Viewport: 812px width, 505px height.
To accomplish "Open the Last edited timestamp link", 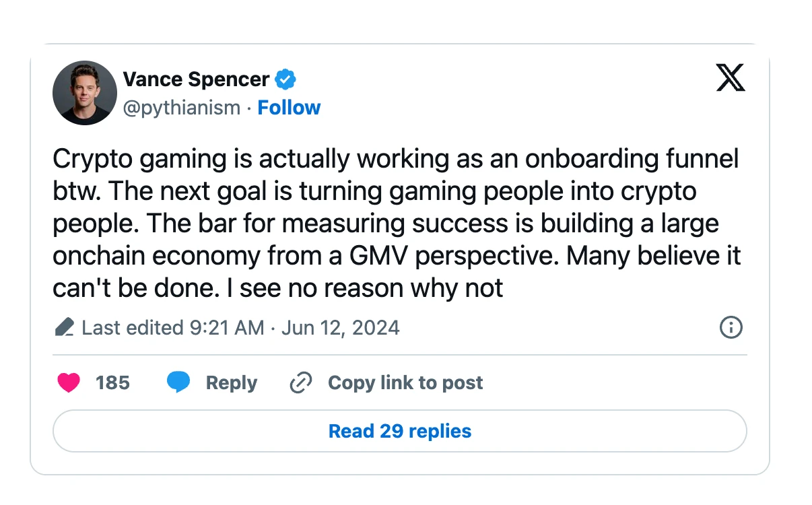I will click(x=240, y=328).
